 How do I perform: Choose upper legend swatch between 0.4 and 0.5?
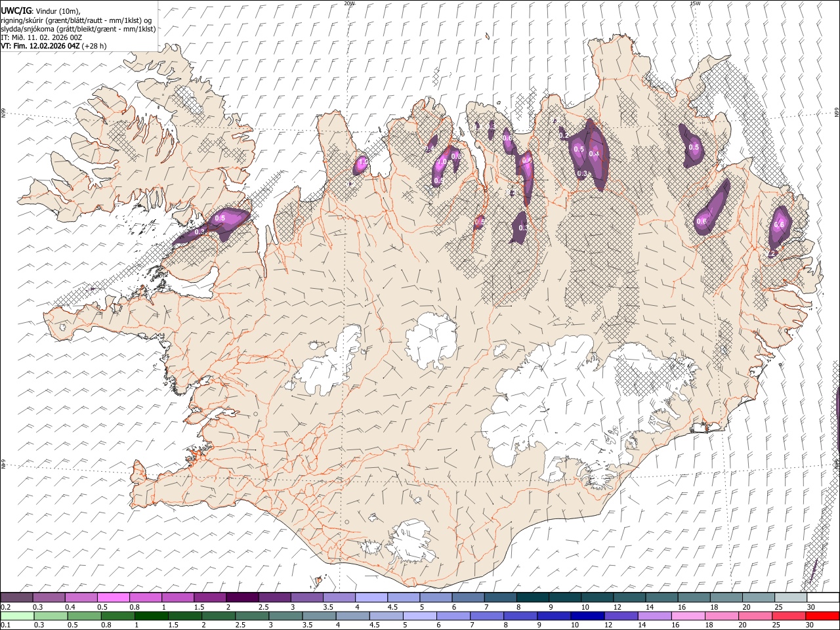click(x=81, y=598)
